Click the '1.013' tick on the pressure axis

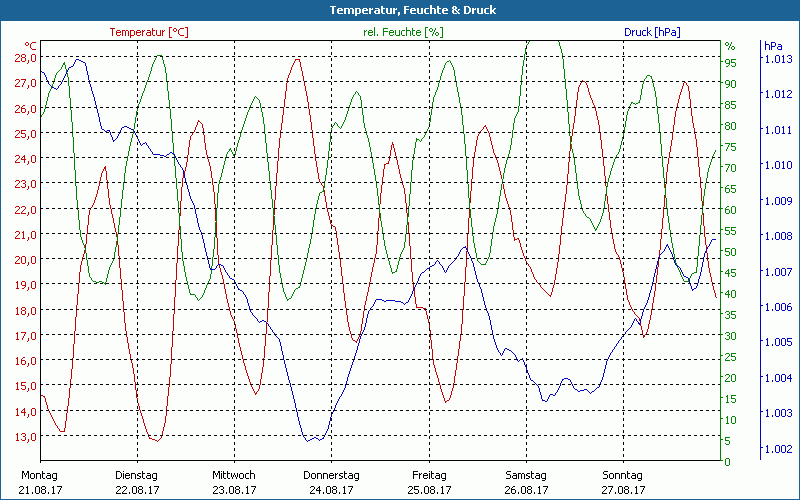click(778, 59)
